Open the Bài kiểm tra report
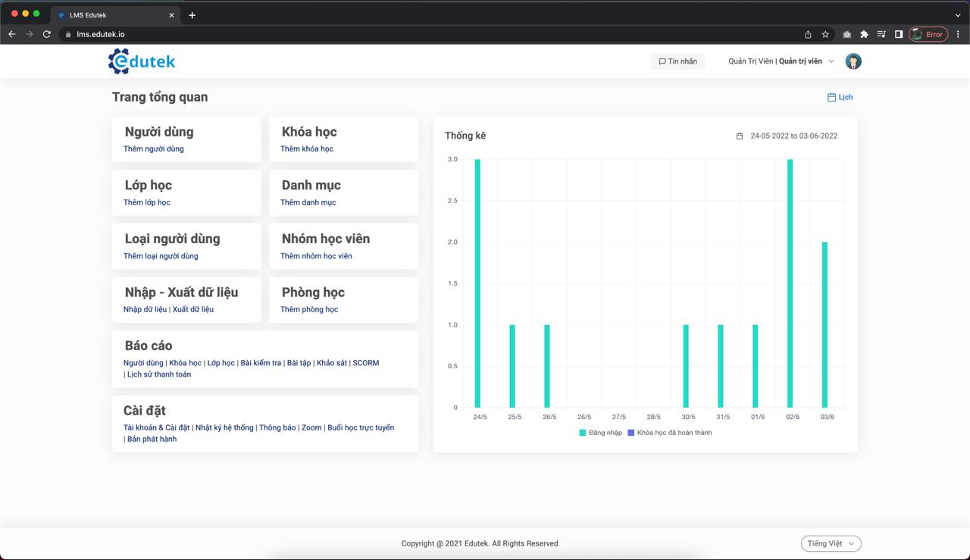The height and width of the screenshot is (560, 970). (261, 363)
